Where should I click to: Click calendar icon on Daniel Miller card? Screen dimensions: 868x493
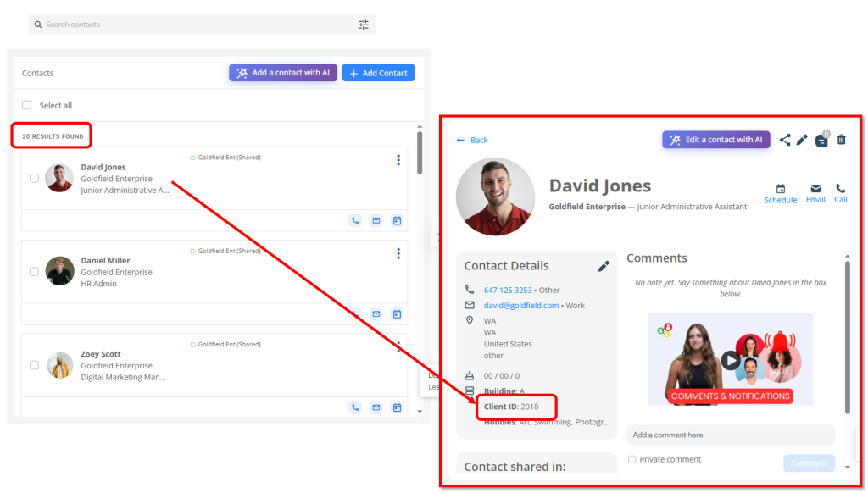tap(397, 314)
